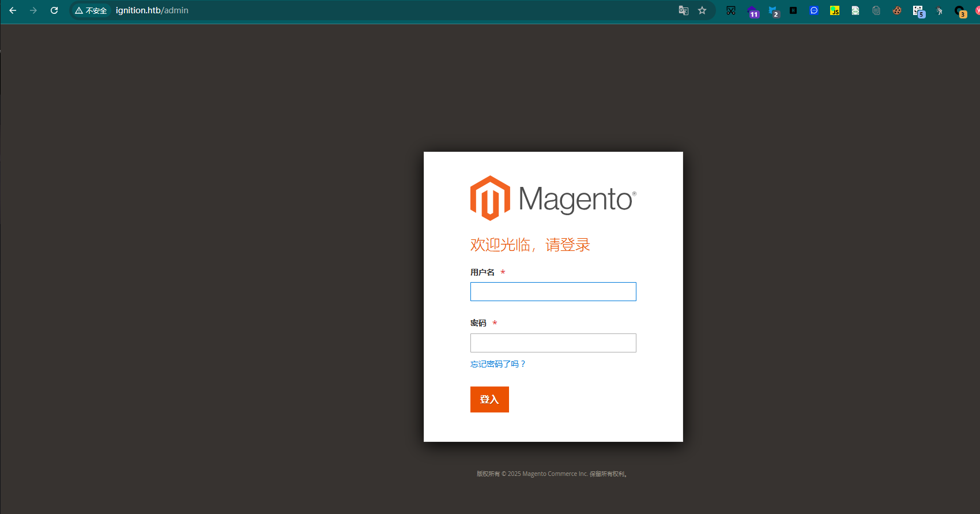Open the cookie editor extension
The height and width of the screenshot is (514, 980).
point(897,10)
